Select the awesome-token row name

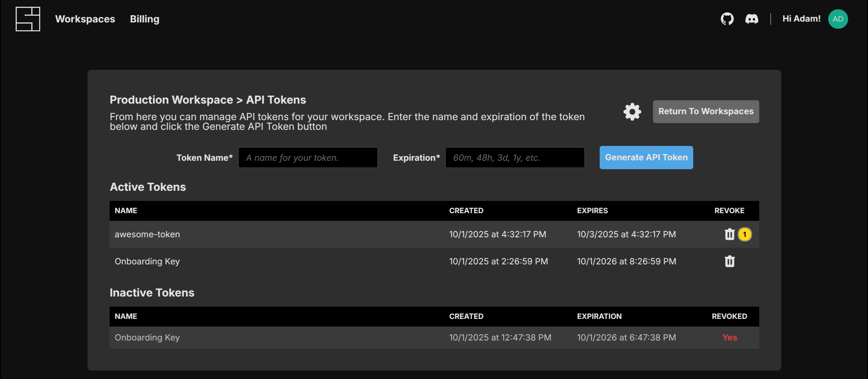click(147, 234)
